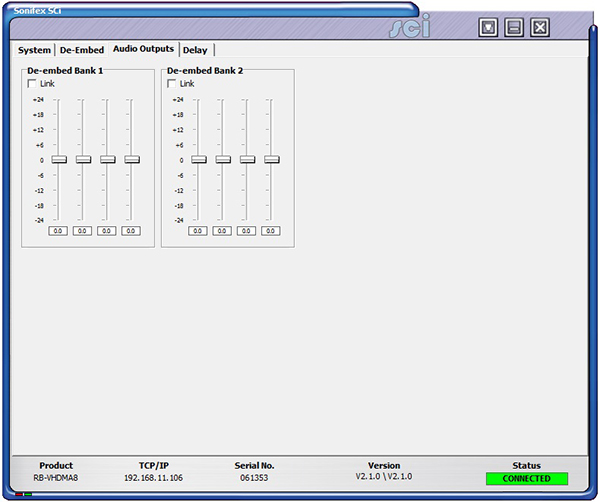This screenshot has width=600, height=502.
Task: Click the Sonifex SCi window title text
Action: tap(37, 11)
